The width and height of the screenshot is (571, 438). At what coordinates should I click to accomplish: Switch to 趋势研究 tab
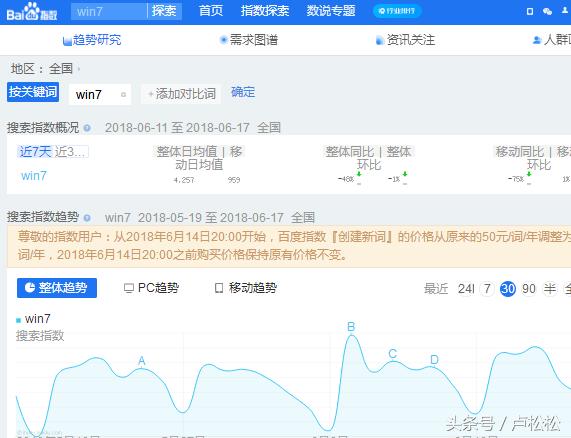coord(92,40)
